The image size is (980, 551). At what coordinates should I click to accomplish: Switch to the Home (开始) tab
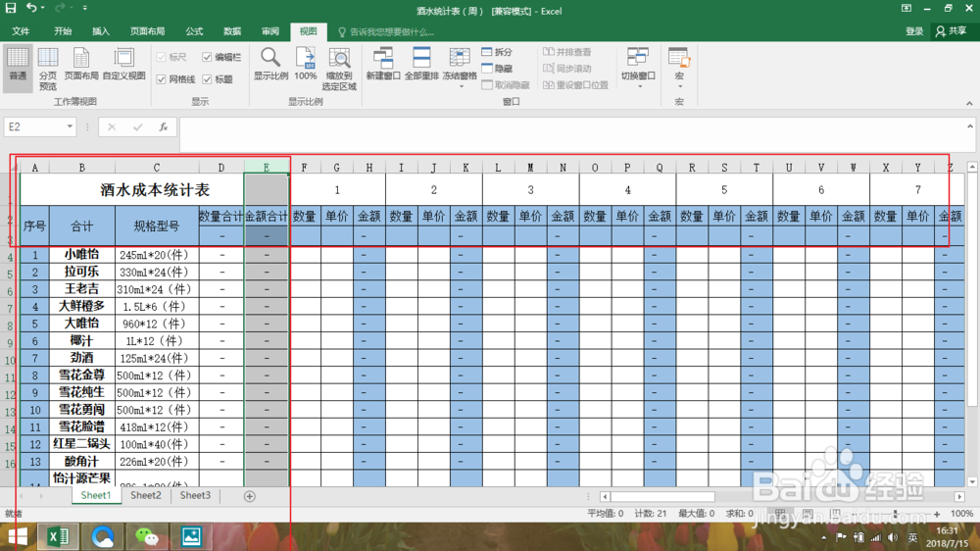coord(63,31)
